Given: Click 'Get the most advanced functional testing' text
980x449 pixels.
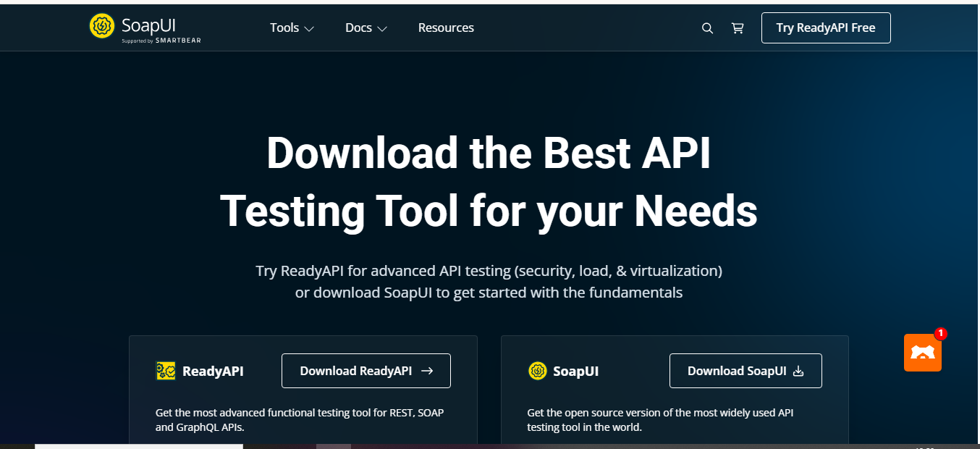Looking at the screenshot, I should click(300, 420).
